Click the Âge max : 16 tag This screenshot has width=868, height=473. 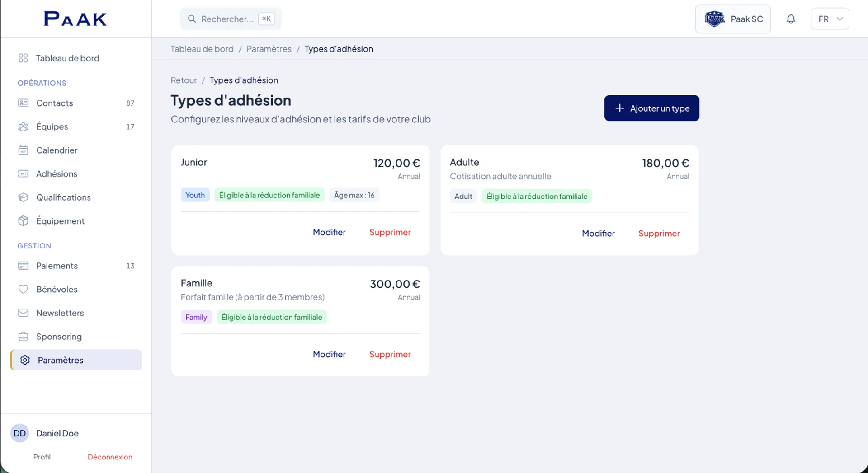pos(354,195)
